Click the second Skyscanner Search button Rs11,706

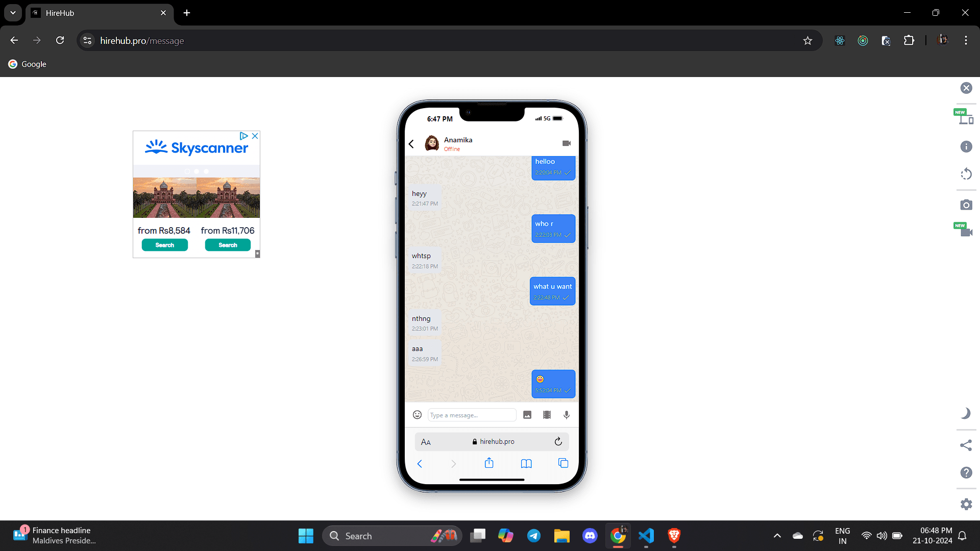click(x=228, y=244)
